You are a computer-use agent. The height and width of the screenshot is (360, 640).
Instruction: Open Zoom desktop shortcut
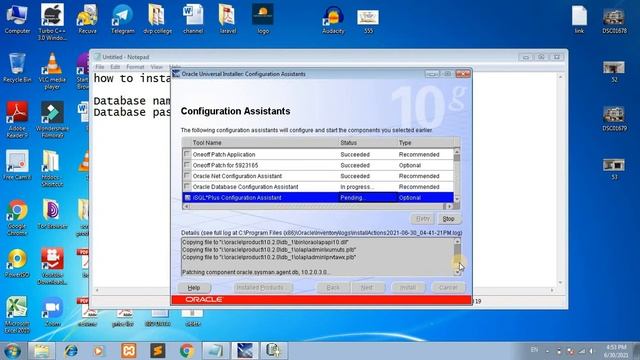pos(52,312)
